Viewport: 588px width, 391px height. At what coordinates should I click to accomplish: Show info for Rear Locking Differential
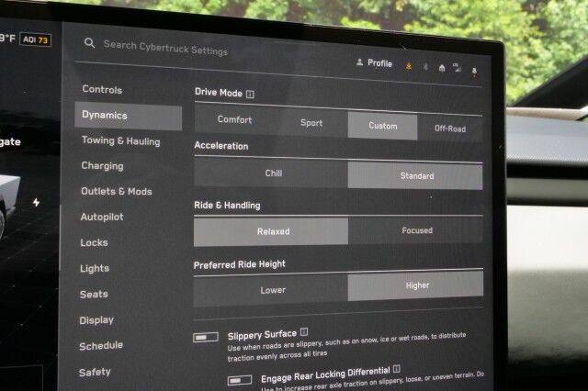(x=396, y=369)
